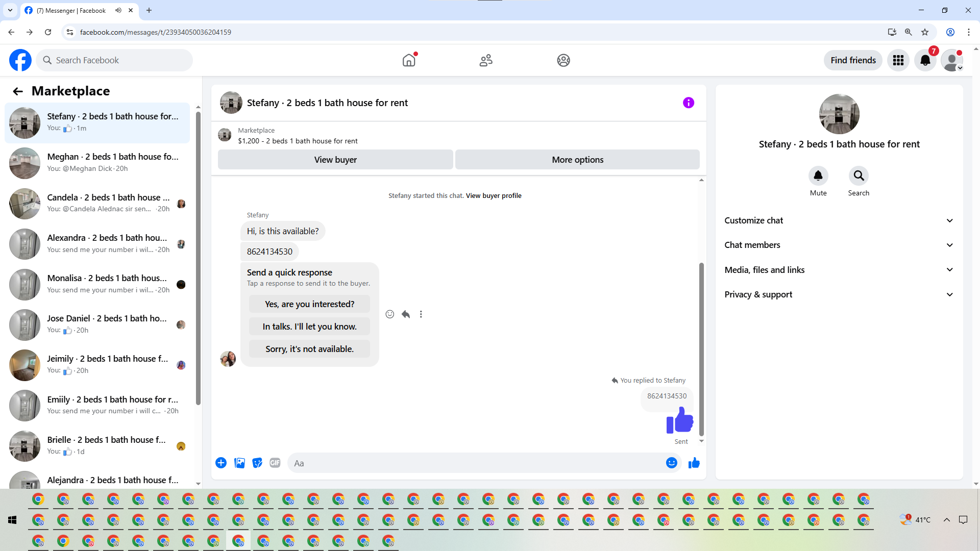The image size is (980, 551).
Task: Mute audio on the Messenger tab
Action: [x=118, y=10]
